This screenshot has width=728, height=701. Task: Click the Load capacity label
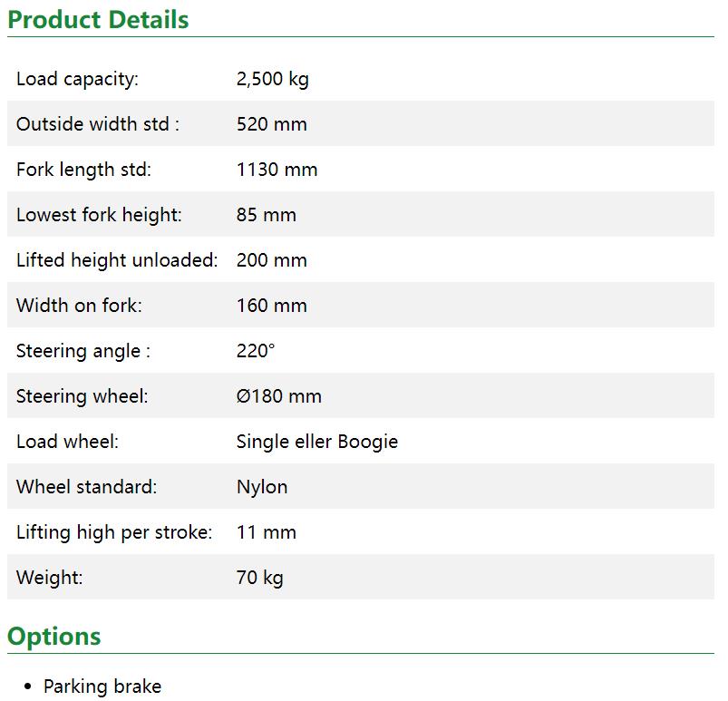coord(77,79)
